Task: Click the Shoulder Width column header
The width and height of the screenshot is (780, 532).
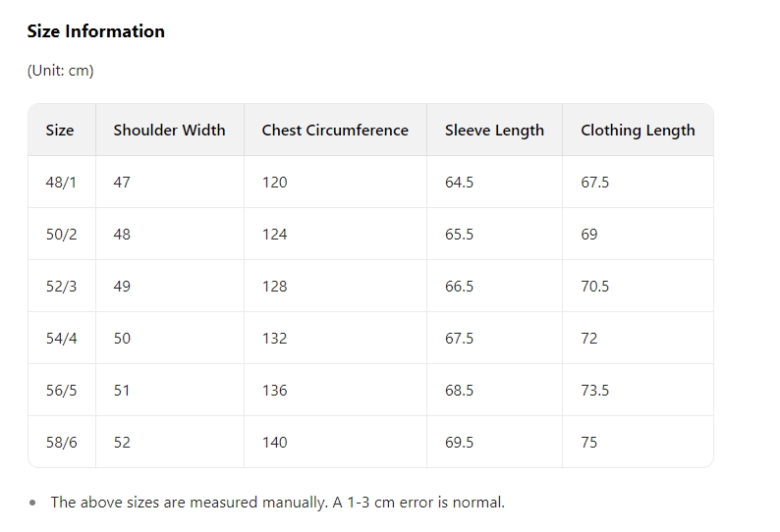Action: 169,130
